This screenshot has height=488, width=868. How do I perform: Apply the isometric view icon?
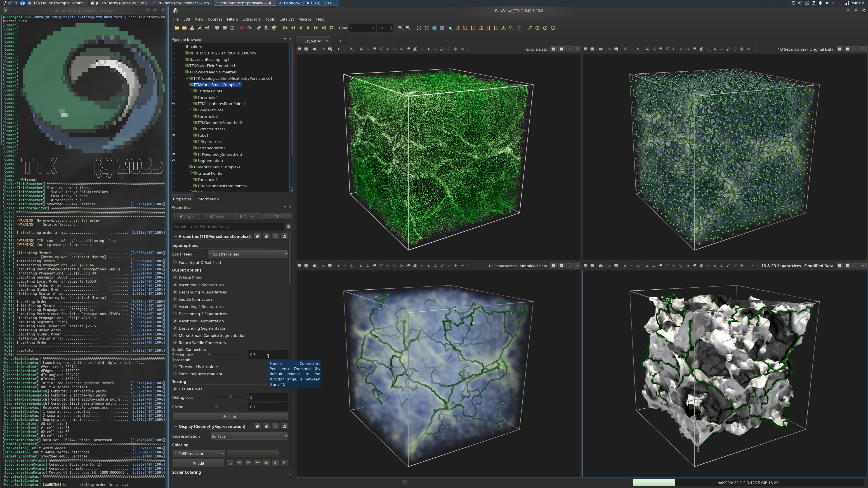pos(504,28)
